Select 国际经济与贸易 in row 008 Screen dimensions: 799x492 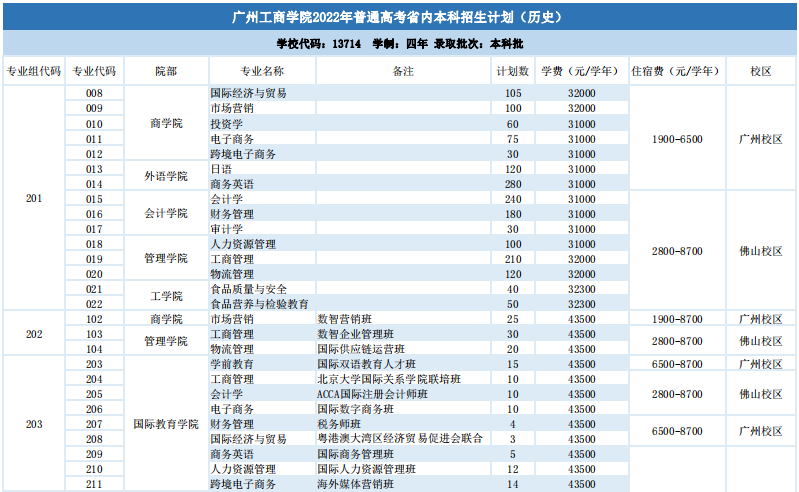(x=249, y=93)
